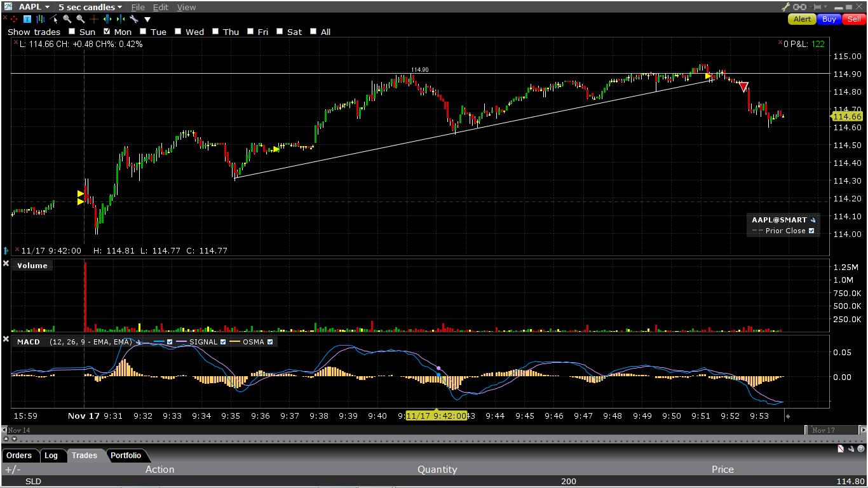Click the red sell trade marker triangle
This screenshot has width=868, height=488.
click(x=744, y=86)
